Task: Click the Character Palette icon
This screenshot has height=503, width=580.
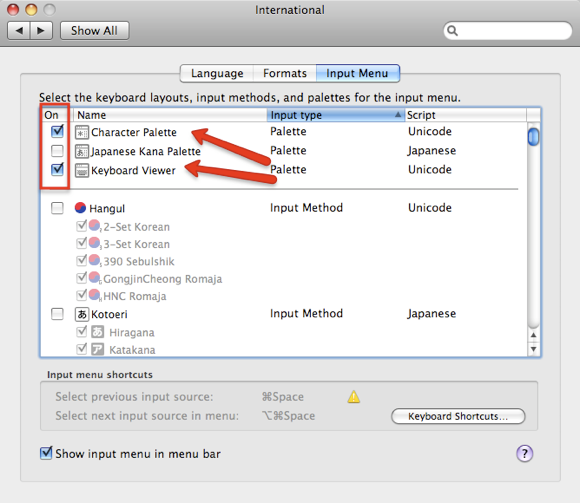Action: click(82, 132)
